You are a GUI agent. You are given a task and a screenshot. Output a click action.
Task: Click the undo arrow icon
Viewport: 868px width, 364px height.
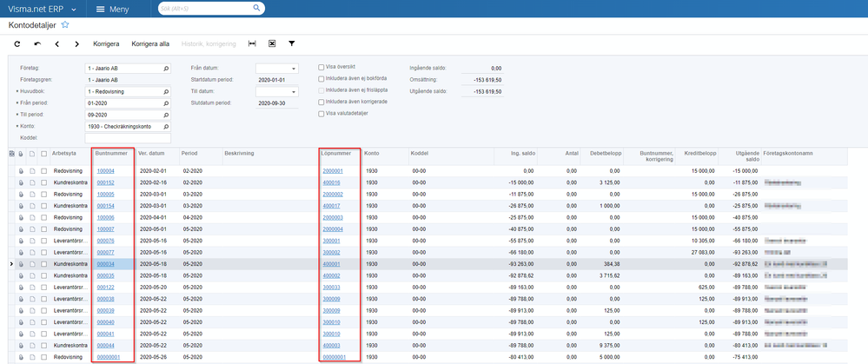37,43
